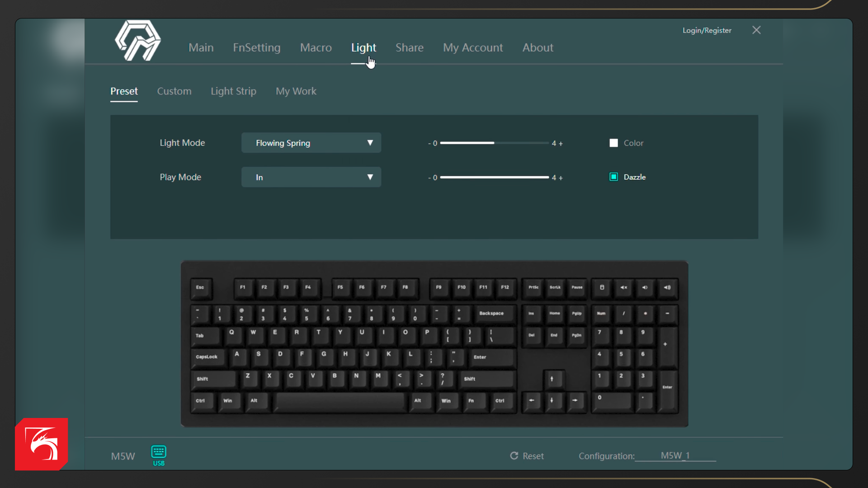Click the red dragon logo icon

[x=41, y=444]
